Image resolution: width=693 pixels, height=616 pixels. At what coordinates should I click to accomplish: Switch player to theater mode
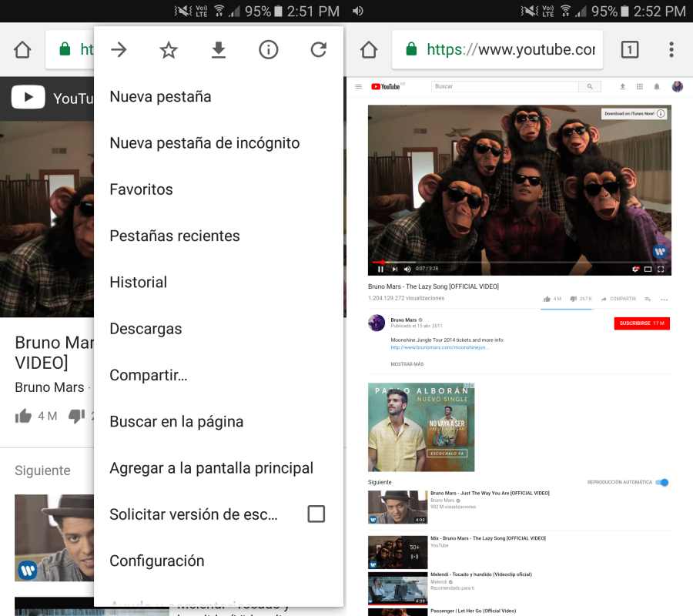648,269
